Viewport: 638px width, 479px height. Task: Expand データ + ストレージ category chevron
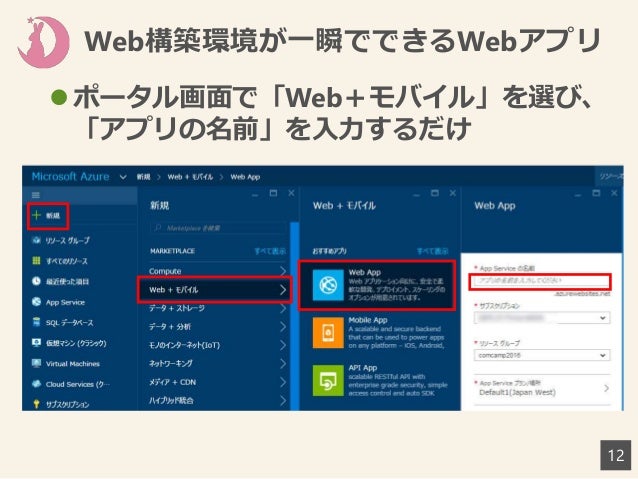(283, 308)
